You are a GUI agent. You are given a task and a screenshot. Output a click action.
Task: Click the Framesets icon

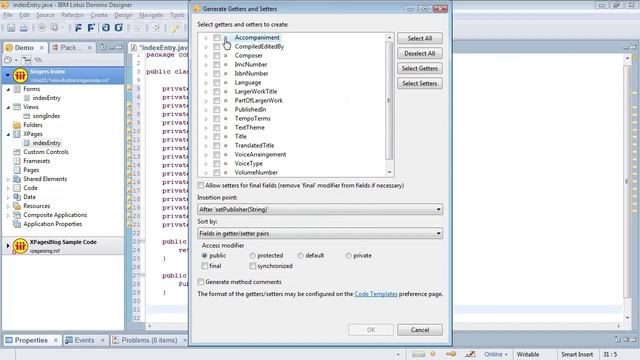tap(17, 161)
